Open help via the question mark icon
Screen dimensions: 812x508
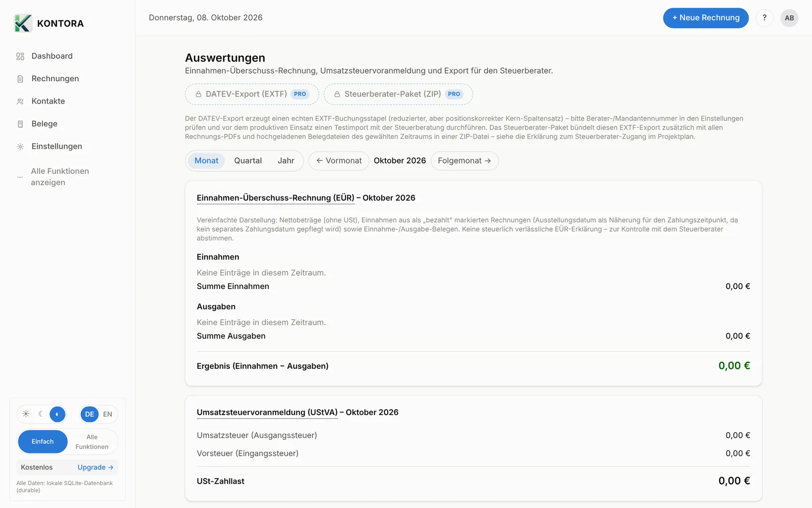click(x=764, y=18)
